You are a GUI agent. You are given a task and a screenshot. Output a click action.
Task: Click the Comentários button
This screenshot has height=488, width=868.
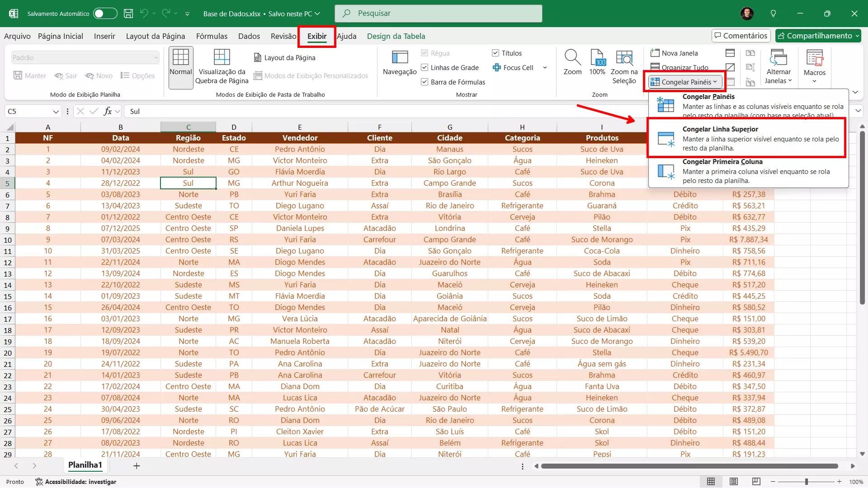[741, 36]
